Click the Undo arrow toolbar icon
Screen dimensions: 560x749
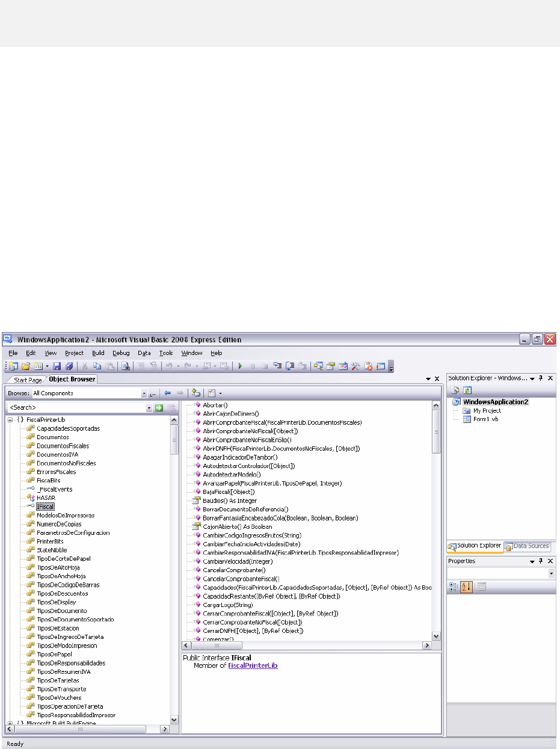point(168,366)
